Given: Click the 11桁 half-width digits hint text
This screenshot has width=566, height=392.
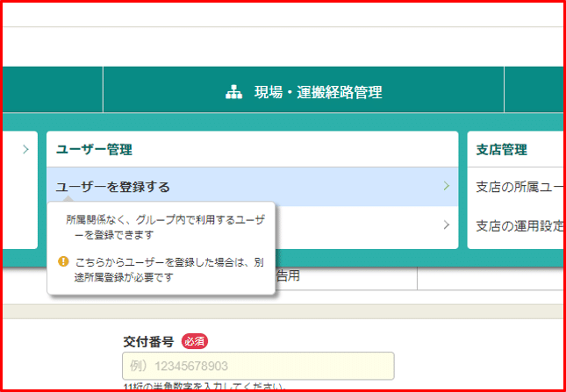Looking at the screenshot, I should point(204,387).
